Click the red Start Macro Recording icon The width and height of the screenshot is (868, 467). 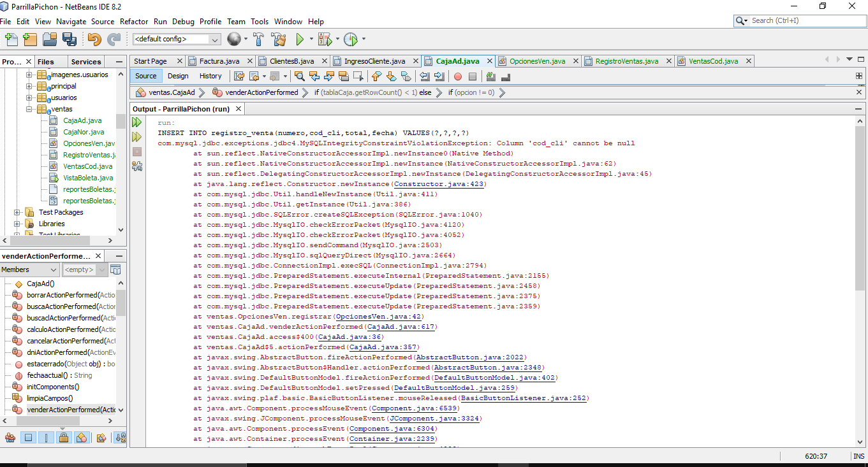pyautogui.click(x=457, y=76)
